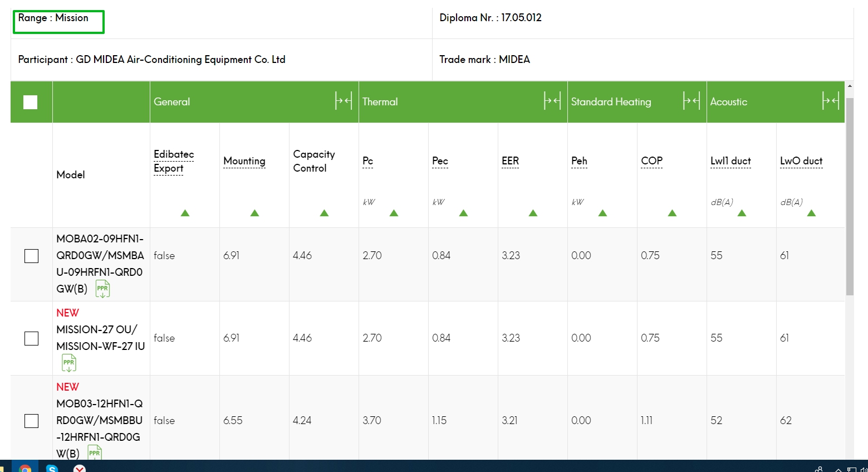Download PPR file for MOB03-12HFN1 model

95,452
